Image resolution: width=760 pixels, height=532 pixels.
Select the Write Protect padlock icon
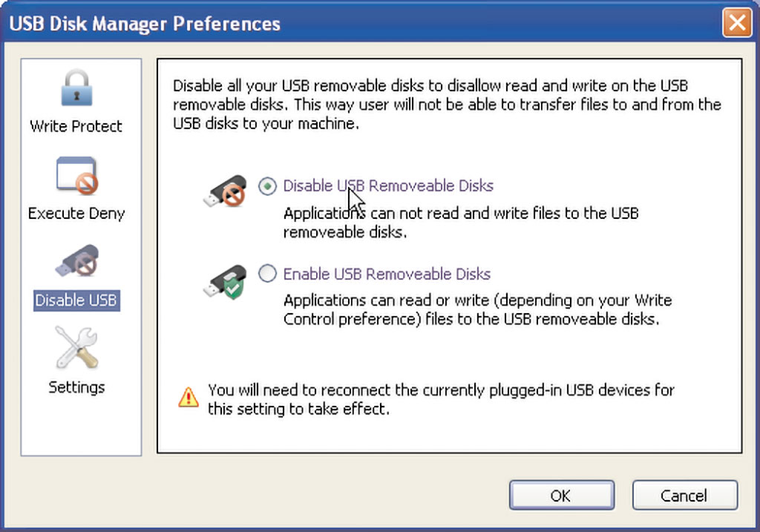coord(76,88)
